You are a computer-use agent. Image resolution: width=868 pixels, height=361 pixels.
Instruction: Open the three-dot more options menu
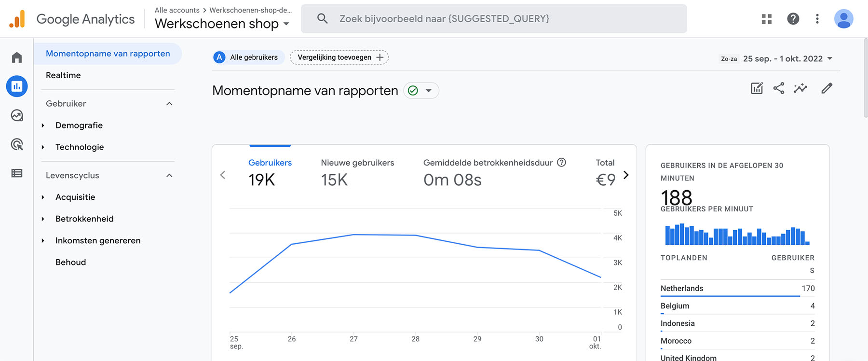pos(817,19)
